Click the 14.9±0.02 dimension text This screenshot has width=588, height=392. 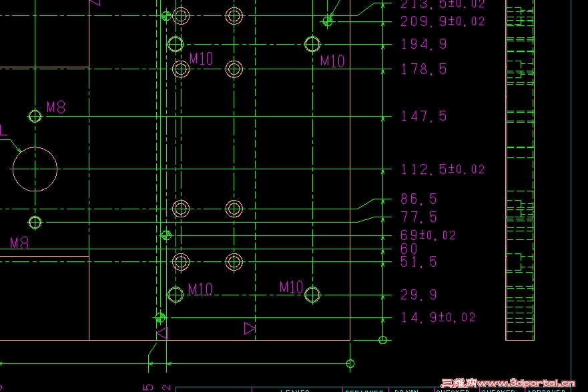point(438,317)
